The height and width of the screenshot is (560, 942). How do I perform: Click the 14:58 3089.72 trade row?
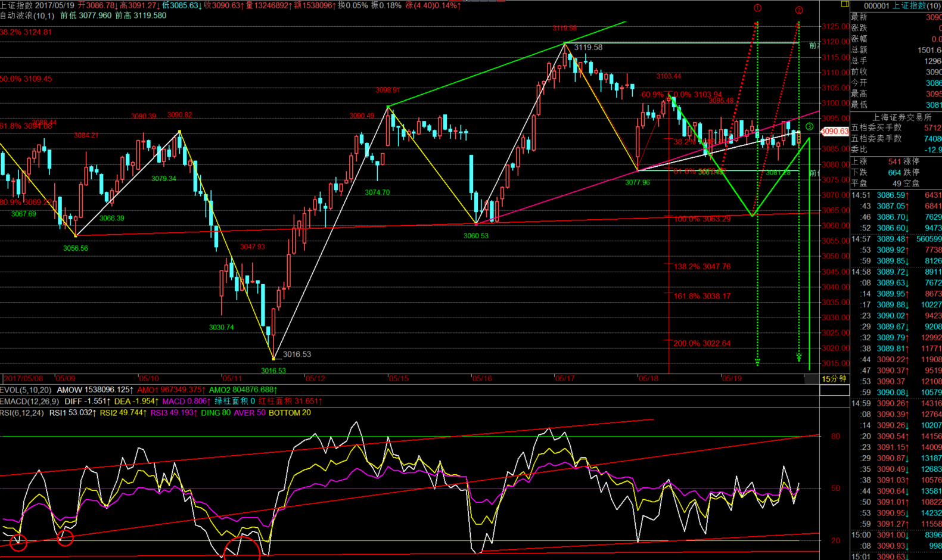(x=896, y=272)
